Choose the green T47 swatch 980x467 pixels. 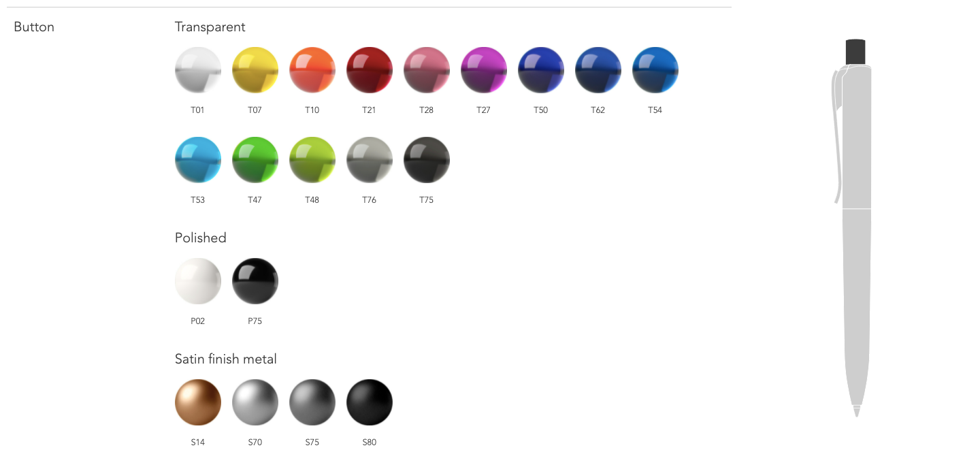(255, 160)
